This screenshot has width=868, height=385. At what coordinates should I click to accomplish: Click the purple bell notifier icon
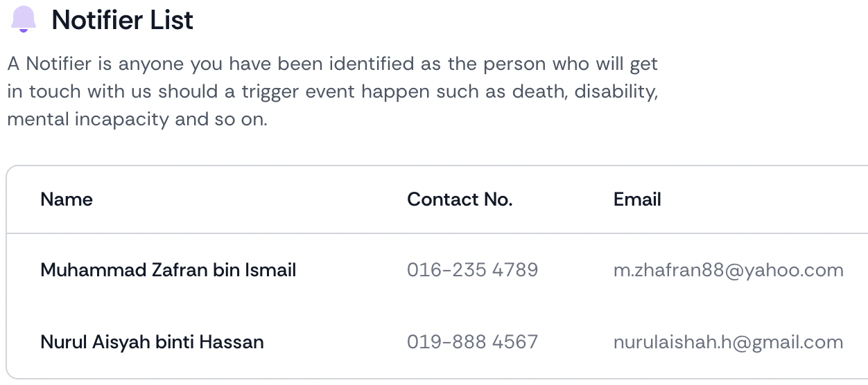pos(24,19)
